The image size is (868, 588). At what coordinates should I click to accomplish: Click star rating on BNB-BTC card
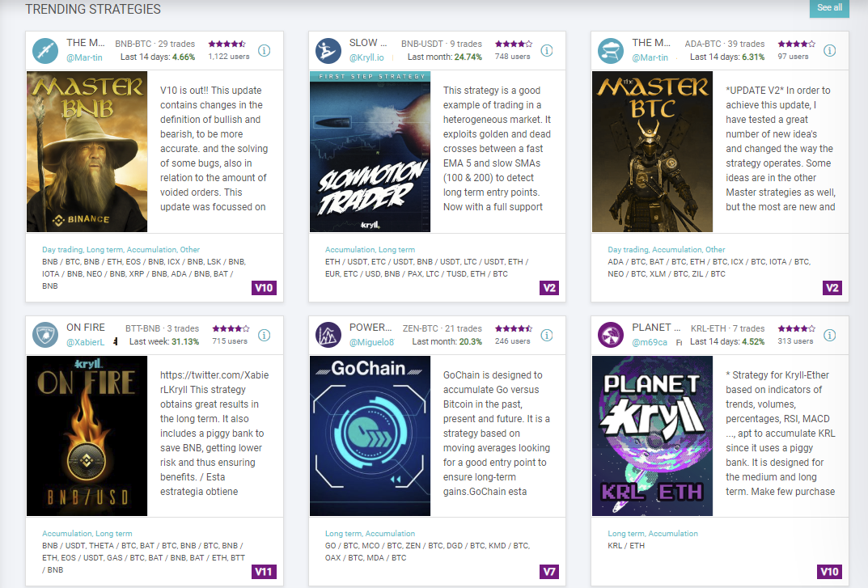227,44
